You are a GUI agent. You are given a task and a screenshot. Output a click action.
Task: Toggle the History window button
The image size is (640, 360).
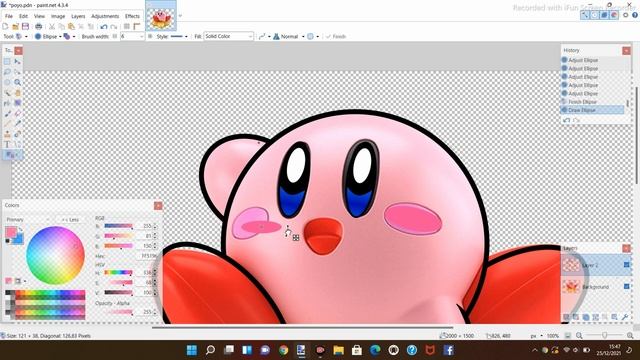(595, 15)
